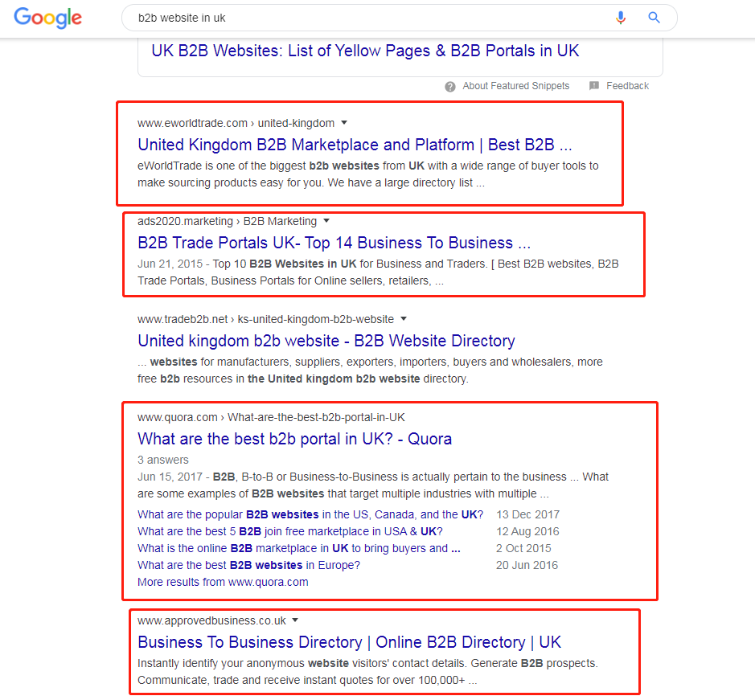Click the 12 Aug 2016 date
The height and width of the screenshot is (700, 755).
pyautogui.click(x=527, y=531)
